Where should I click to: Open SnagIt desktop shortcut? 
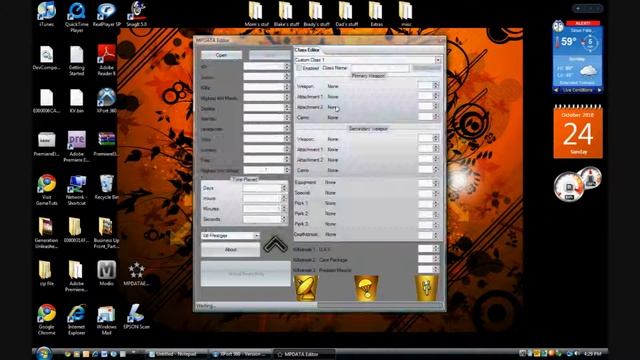pyautogui.click(x=137, y=14)
